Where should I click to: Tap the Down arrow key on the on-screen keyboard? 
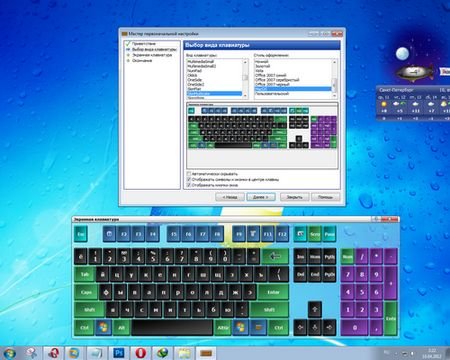315,328
